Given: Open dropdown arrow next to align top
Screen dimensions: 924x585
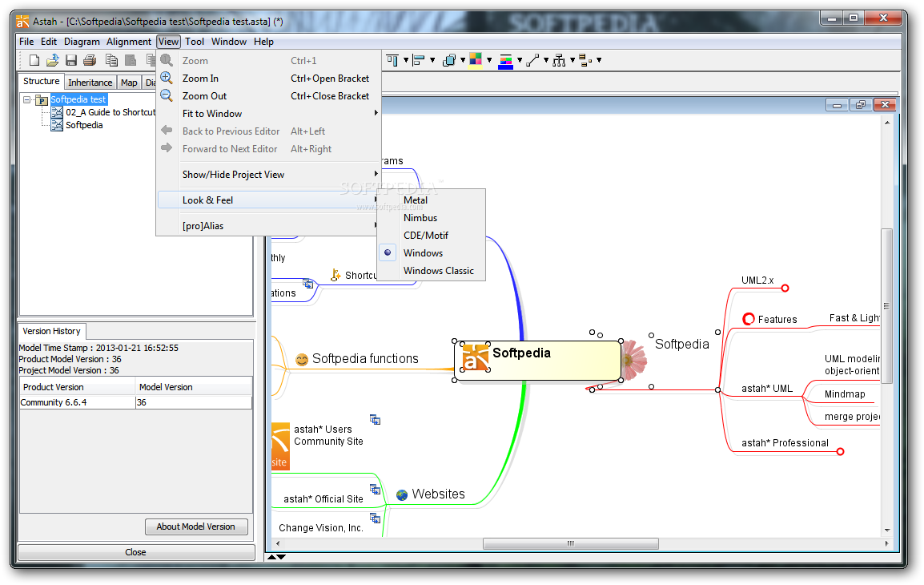Looking at the screenshot, I should click(x=406, y=60).
